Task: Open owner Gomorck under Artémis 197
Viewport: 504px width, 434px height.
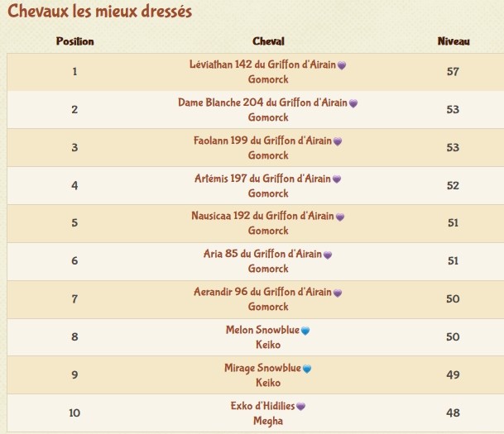Action: [x=268, y=193]
